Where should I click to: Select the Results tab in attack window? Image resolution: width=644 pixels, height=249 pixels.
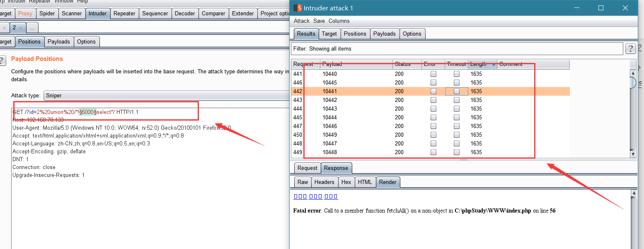click(306, 34)
